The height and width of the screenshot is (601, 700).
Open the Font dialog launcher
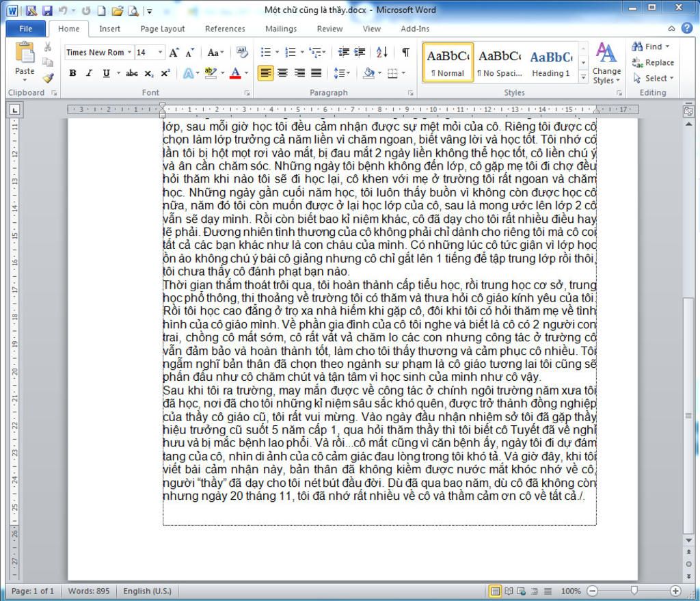247,93
